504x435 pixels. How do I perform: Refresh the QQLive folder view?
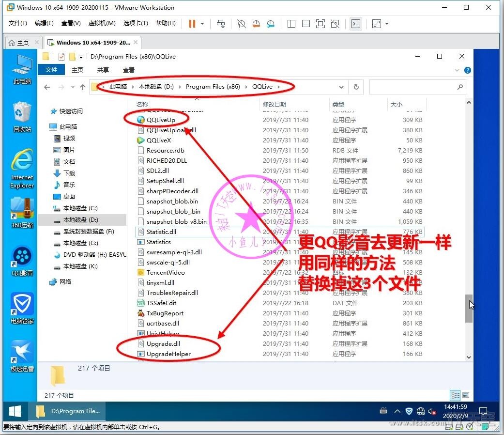tap(356, 87)
